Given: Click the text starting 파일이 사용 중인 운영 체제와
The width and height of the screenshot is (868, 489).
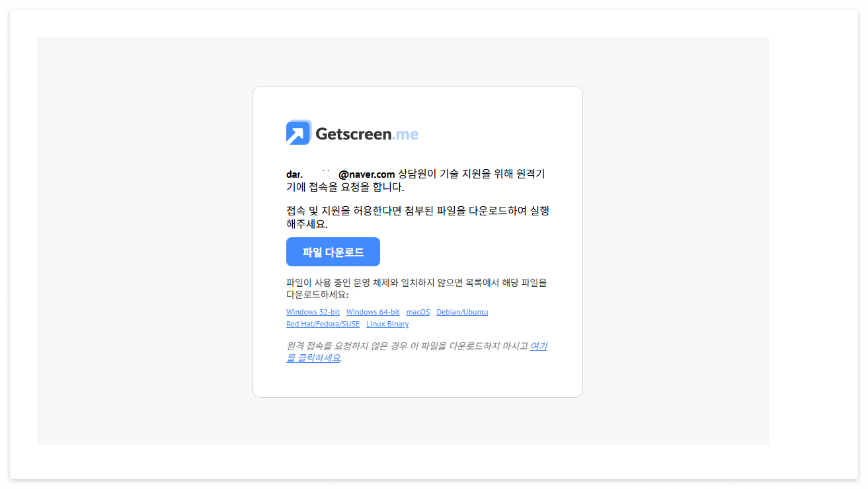Looking at the screenshot, I should coord(416,289).
